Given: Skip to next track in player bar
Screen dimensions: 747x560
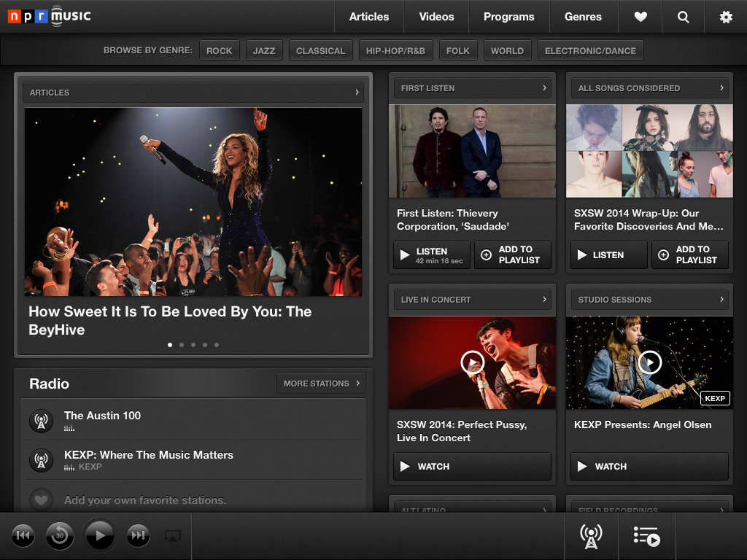Looking at the screenshot, I should [138, 536].
